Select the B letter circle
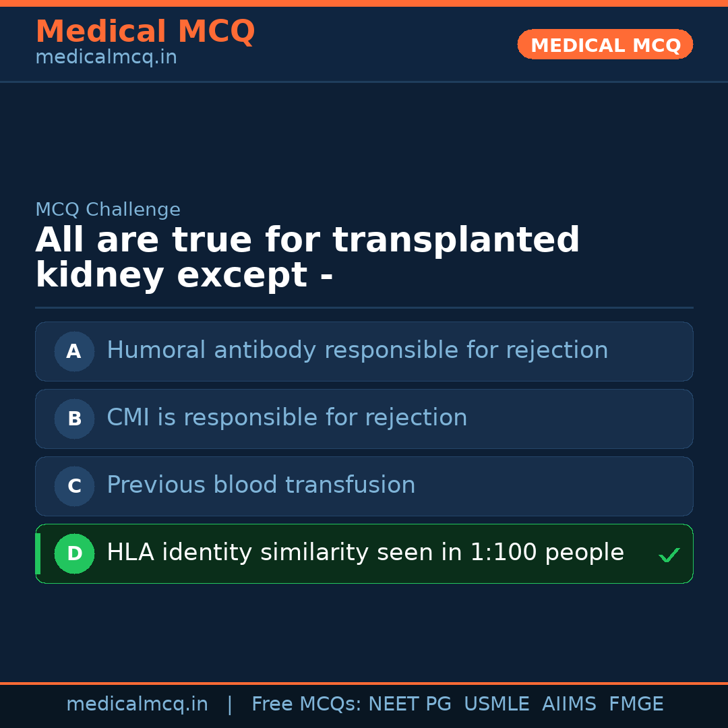 (x=74, y=419)
